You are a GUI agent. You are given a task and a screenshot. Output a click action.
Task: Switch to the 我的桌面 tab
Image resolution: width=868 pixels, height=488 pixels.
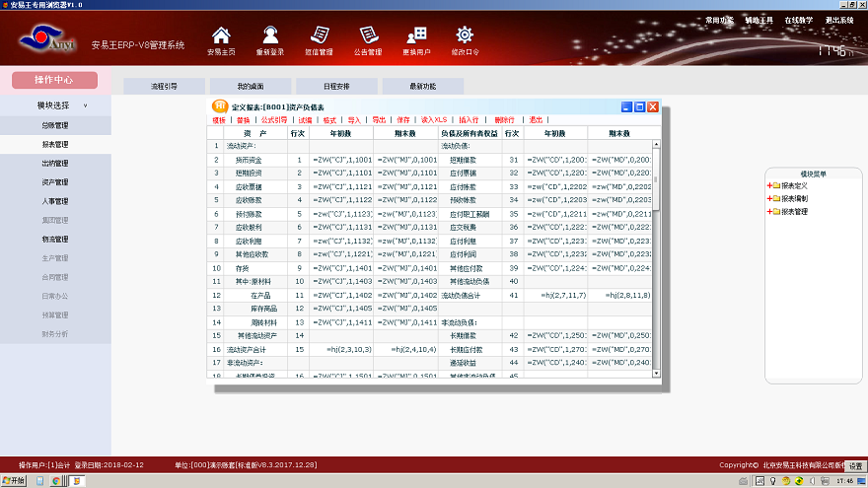pyautogui.click(x=251, y=87)
